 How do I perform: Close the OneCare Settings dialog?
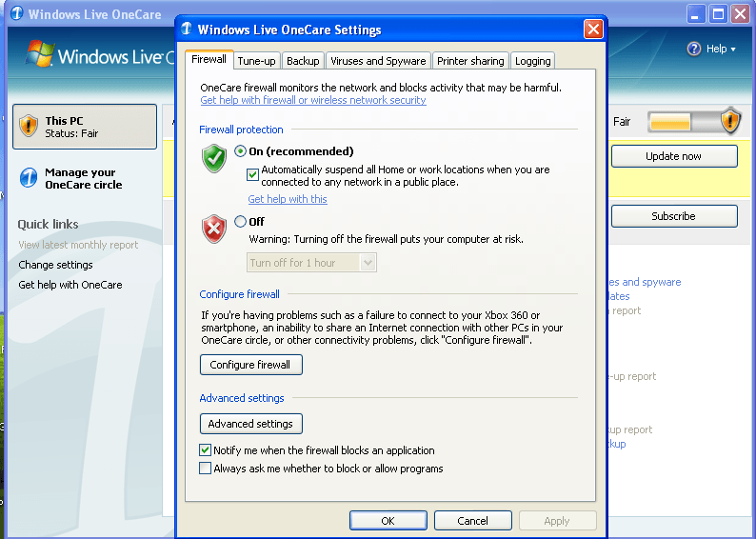[x=593, y=30]
